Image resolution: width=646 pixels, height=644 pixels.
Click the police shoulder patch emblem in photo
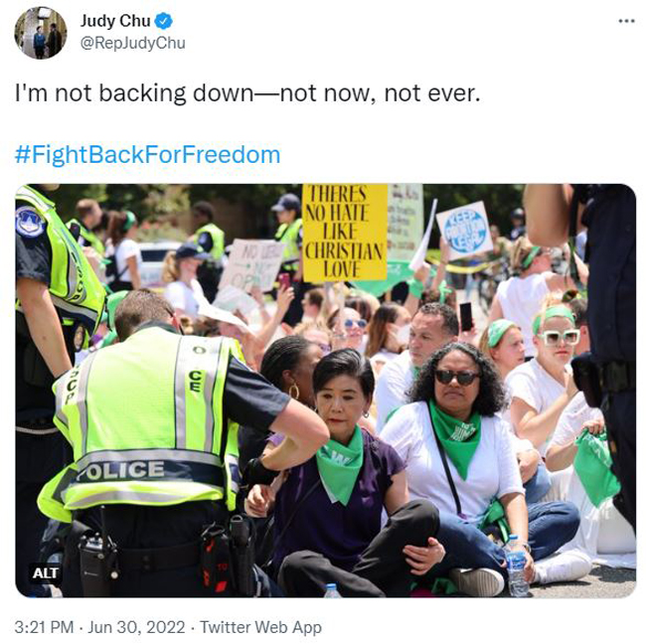click(x=29, y=223)
